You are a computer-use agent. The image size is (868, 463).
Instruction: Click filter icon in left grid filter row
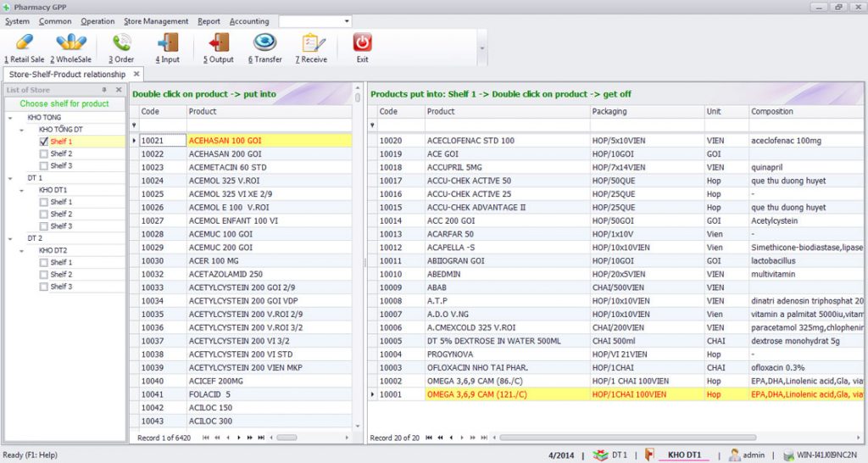click(134, 126)
